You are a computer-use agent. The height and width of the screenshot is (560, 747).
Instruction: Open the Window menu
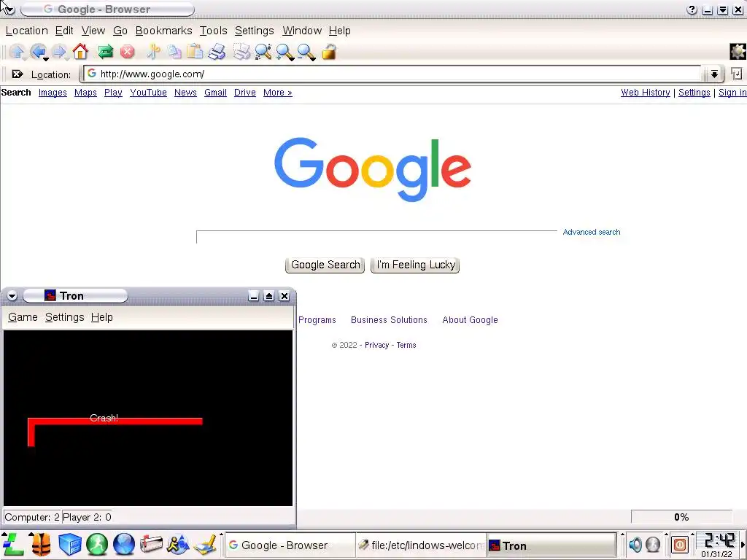point(302,31)
